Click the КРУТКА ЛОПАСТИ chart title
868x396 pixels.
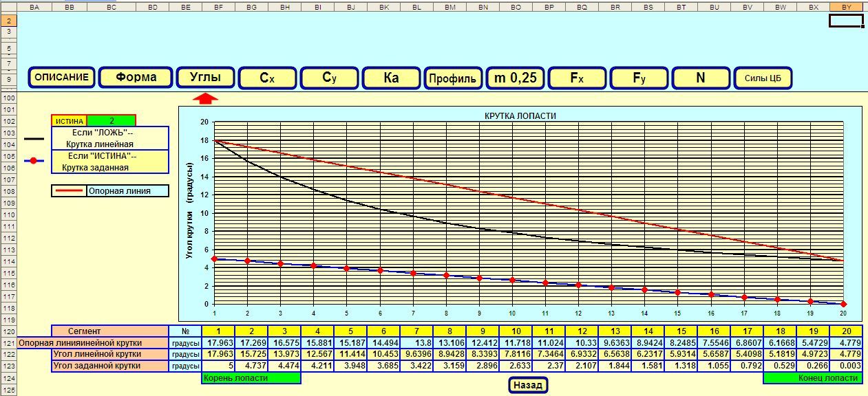tap(520, 115)
